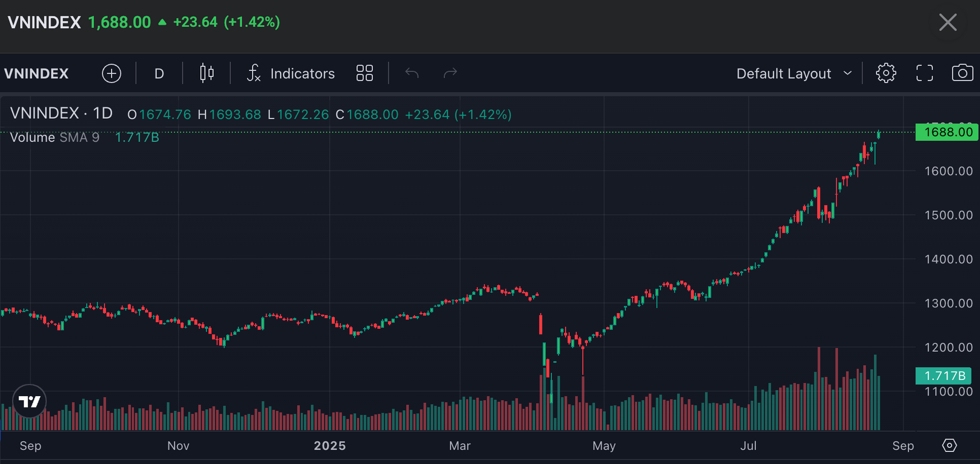Screen dimensions: 980x464
Task: Redo the last chart action
Action: 450,73
